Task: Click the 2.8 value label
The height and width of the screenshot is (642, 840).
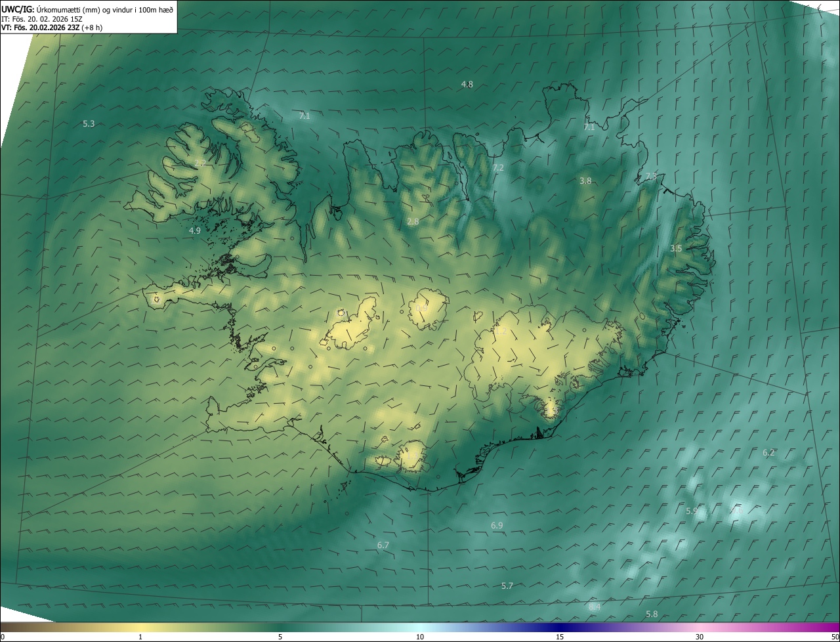Action: click(413, 222)
